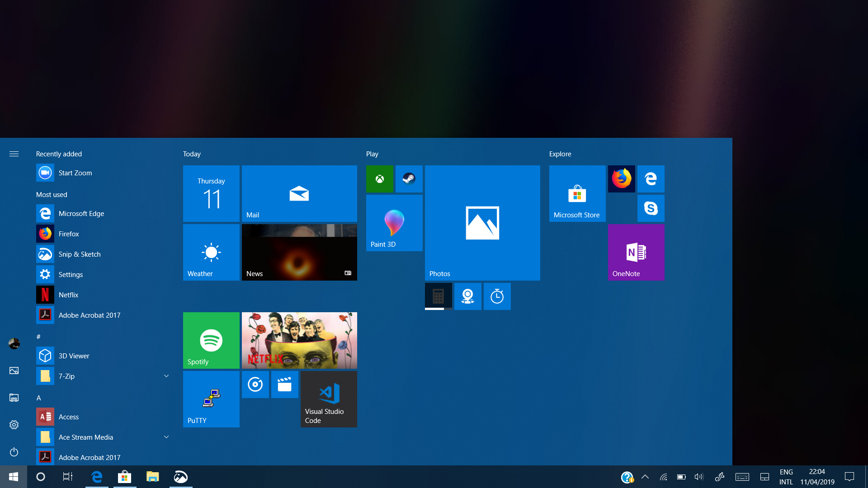The width and height of the screenshot is (868, 488).
Task: Open the Movies & TV small tile
Action: click(285, 385)
